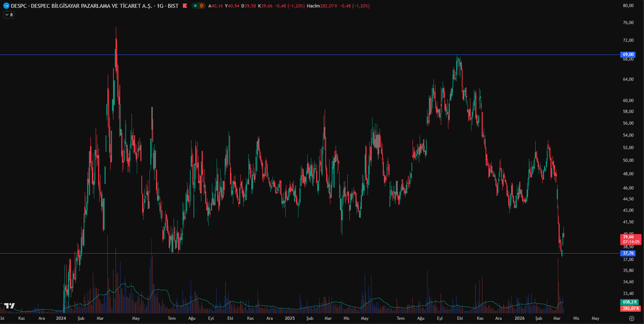Click the 33,40 price axis label
The image size is (644, 324).
[x=628, y=293]
